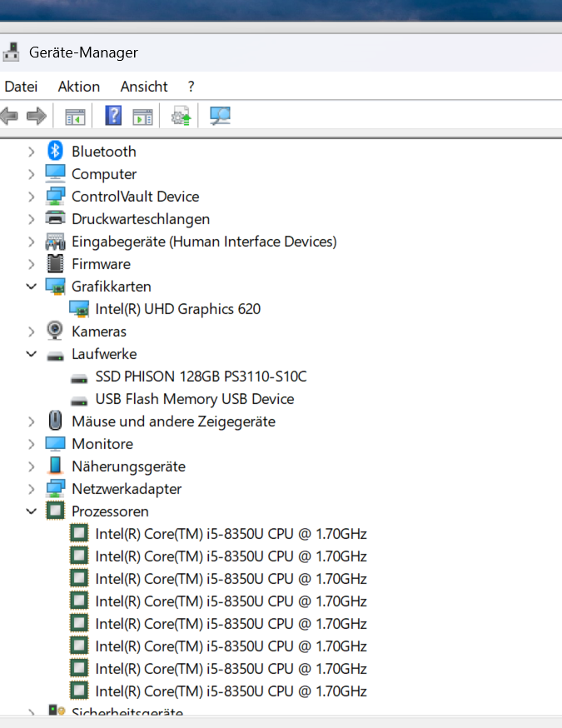Viewport: 562px width, 728px height.
Task: Click the Computer monitor icon
Action: [55, 173]
